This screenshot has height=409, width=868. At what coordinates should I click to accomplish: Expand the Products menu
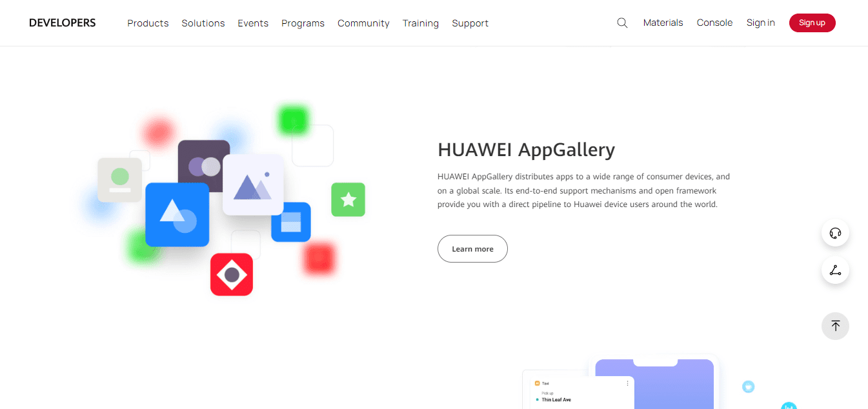tap(148, 23)
